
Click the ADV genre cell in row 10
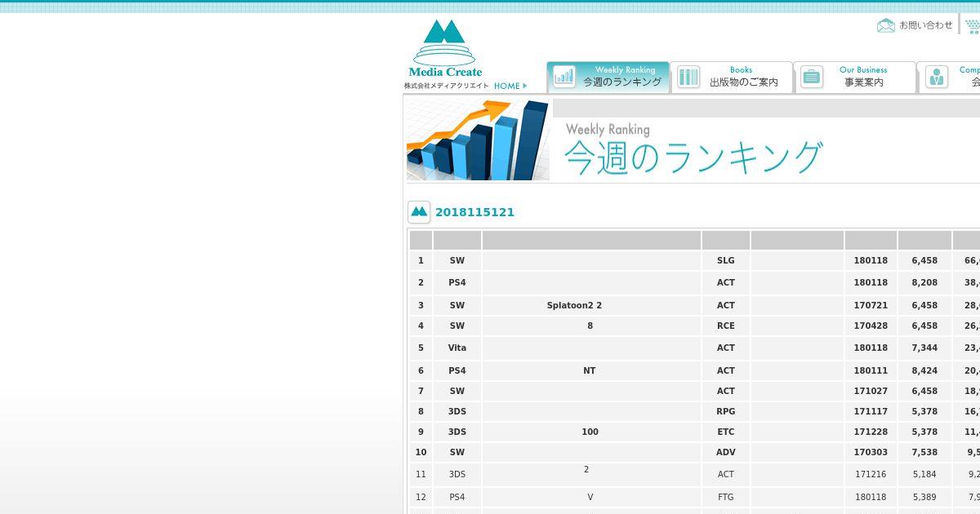coord(726,452)
